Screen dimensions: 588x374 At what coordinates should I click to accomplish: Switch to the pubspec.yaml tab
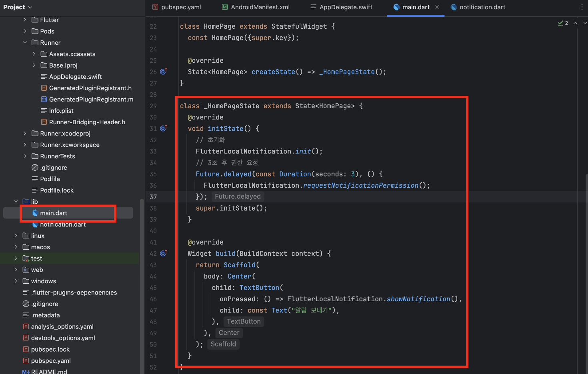(x=176, y=7)
